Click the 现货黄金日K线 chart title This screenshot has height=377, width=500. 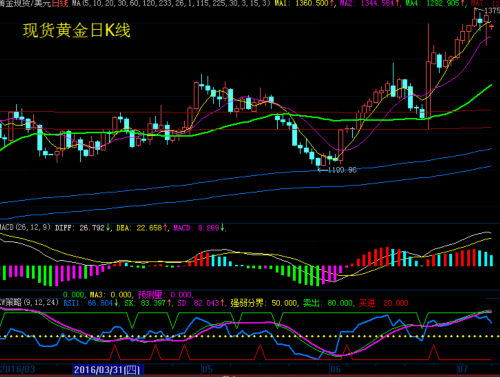coord(76,30)
